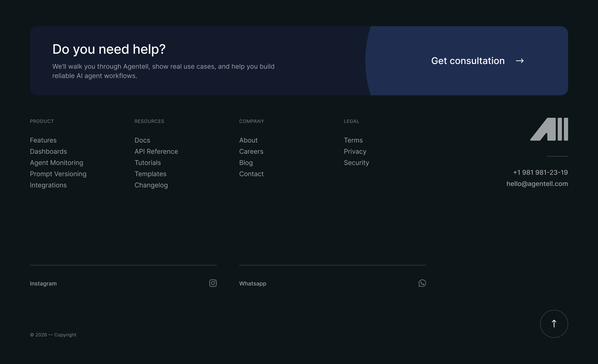View the Privacy policy link

click(x=355, y=151)
